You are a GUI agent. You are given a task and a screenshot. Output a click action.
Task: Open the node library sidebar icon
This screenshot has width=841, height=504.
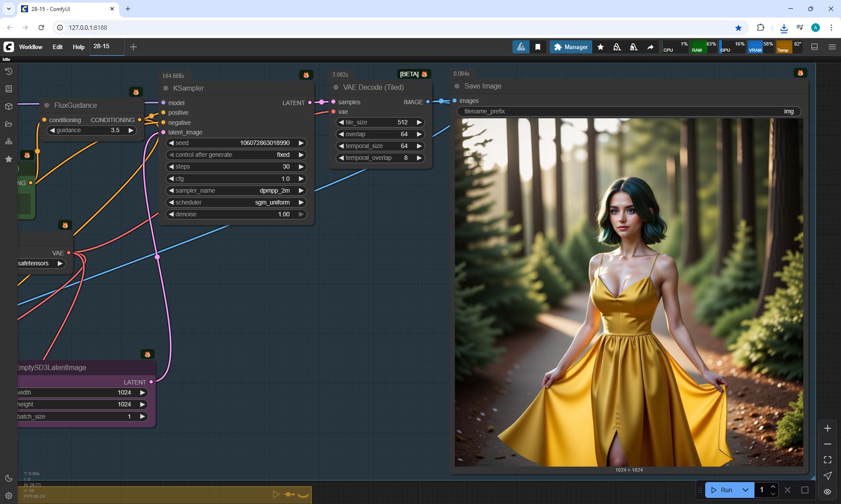[x=9, y=89]
